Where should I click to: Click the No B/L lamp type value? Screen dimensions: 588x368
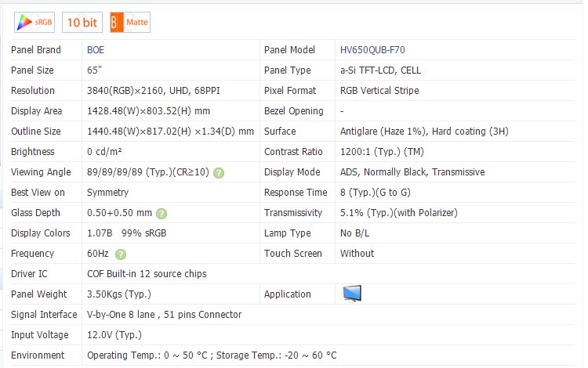pos(356,233)
